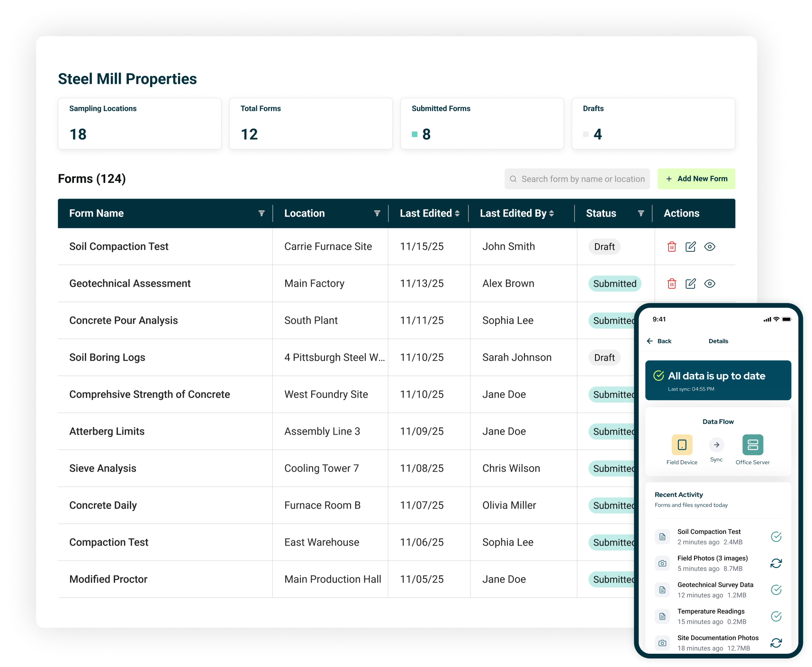Tap the refresh icon for Site Documentation Photos
Screen dimensions: 812x667
776,643
